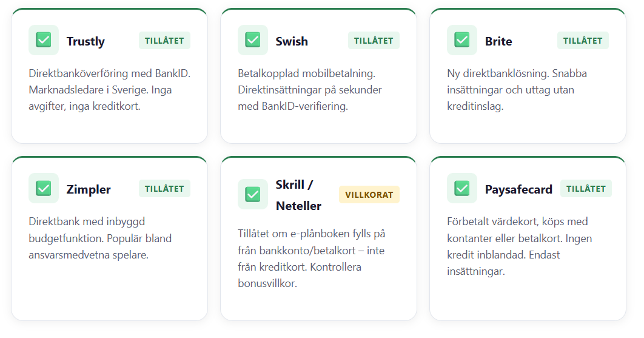Screen dimensions: 644x338
Task: Click the Trustly heading
Action: [x=86, y=41]
